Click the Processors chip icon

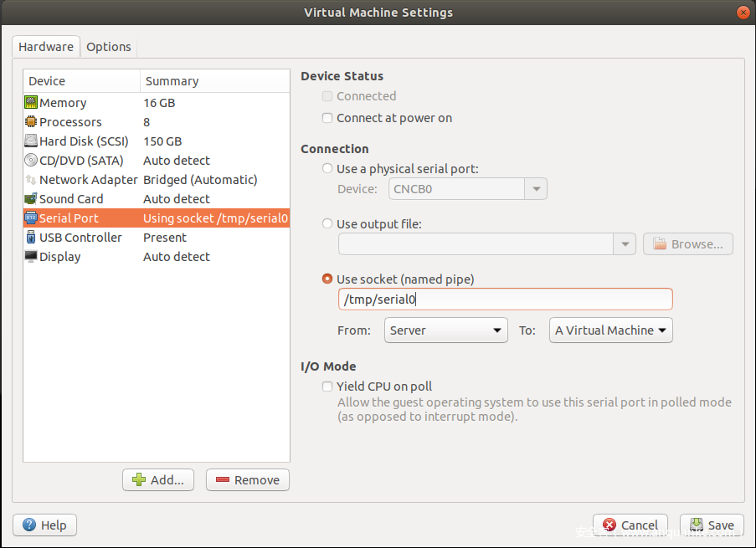pos(31,121)
